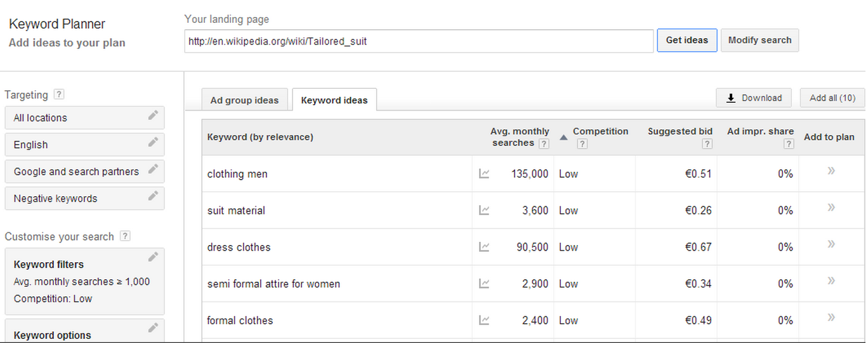Screen dimensions: 868x344
Task: Select the Keyword ideas tab
Action: pyautogui.click(x=334, y=100)
